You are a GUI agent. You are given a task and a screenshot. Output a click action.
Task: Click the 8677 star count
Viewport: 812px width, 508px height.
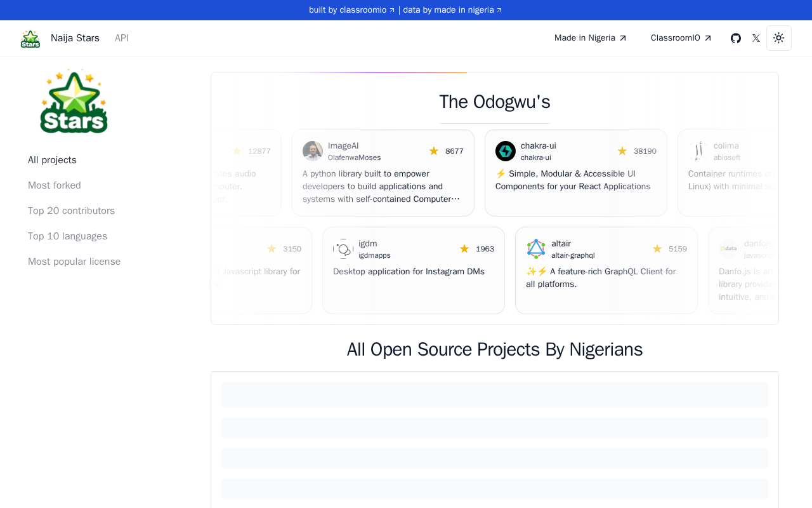point(454,151)
